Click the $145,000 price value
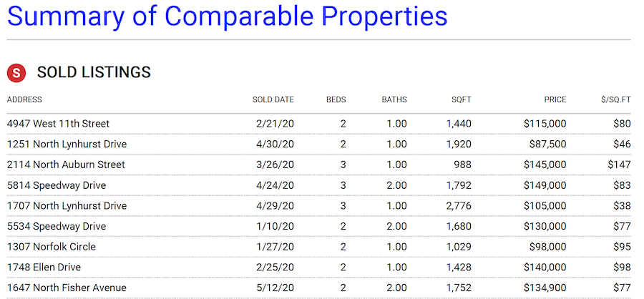Viewport: 644px width, 299px height. tap(545, 165)
